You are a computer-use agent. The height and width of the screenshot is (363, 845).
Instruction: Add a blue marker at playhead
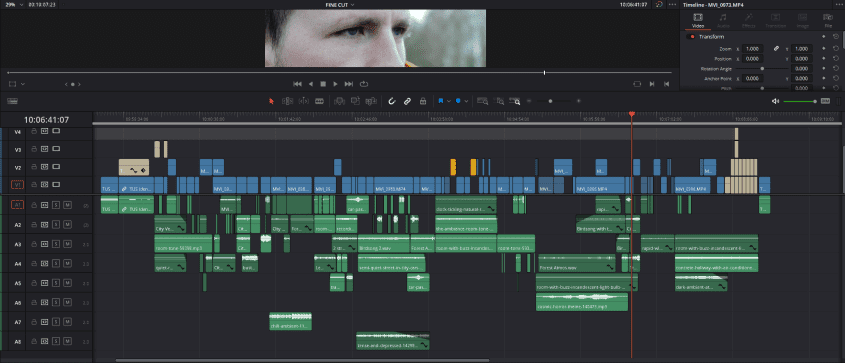pos(458,101)
